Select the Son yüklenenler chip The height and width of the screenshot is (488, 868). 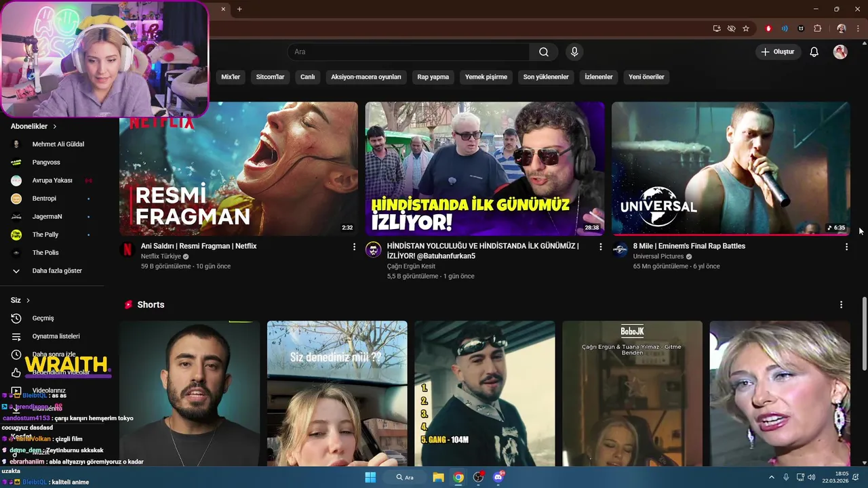click(546, 77)
